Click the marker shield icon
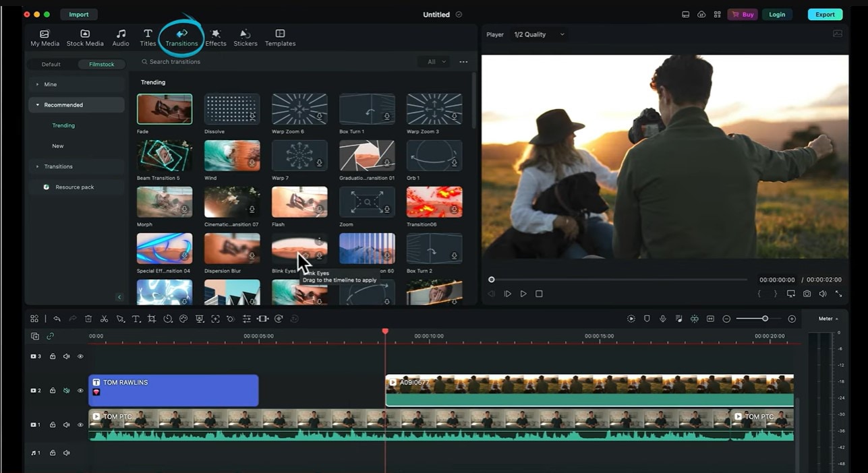868x473 pixels. (x=647, y=319)
